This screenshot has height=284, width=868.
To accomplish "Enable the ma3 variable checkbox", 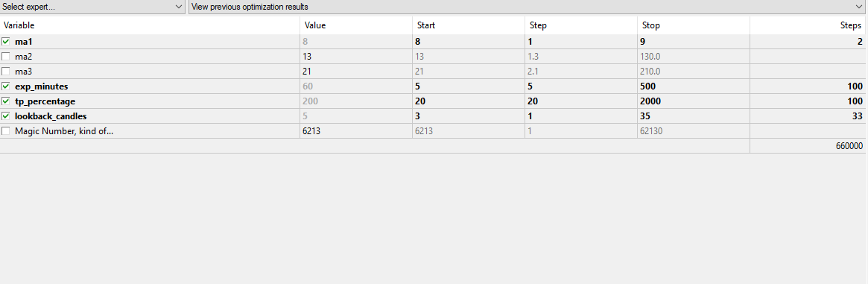I will (5, 72).
